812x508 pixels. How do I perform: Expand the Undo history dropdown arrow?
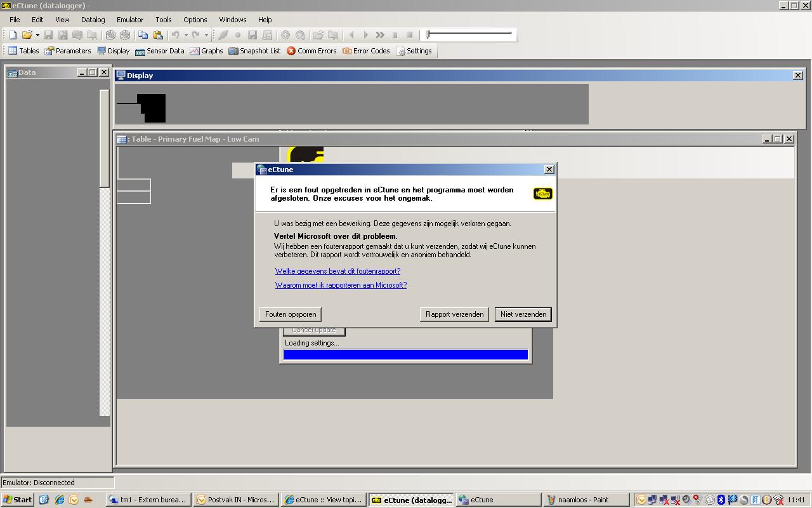click(x=186, y=36)
